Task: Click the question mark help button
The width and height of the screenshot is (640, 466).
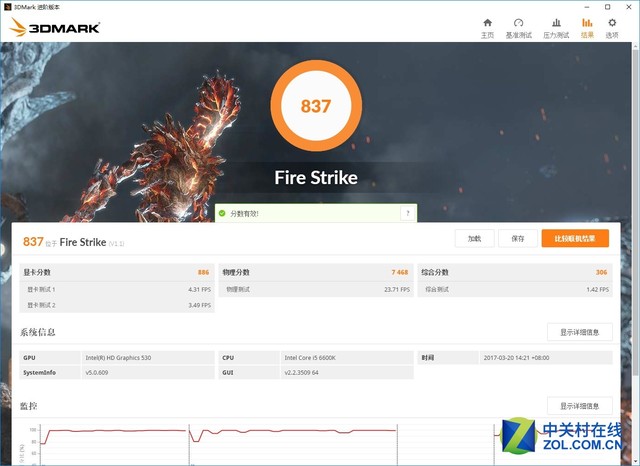Action: pos(407,213)
